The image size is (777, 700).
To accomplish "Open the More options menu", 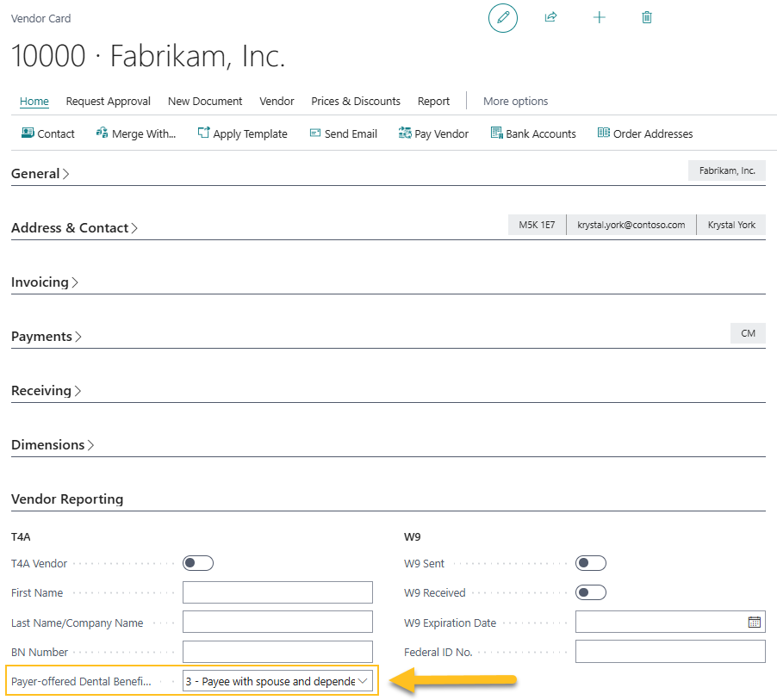I will [515, 101].
